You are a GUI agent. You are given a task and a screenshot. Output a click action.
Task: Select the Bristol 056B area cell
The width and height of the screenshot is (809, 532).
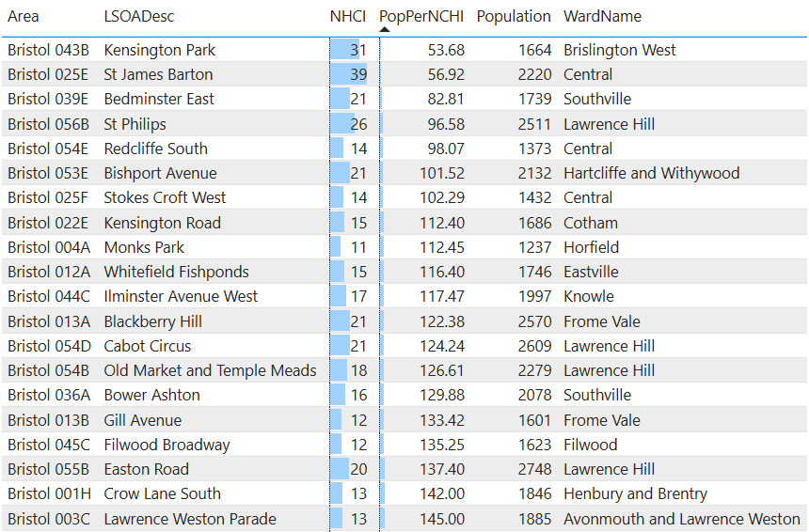48,124
